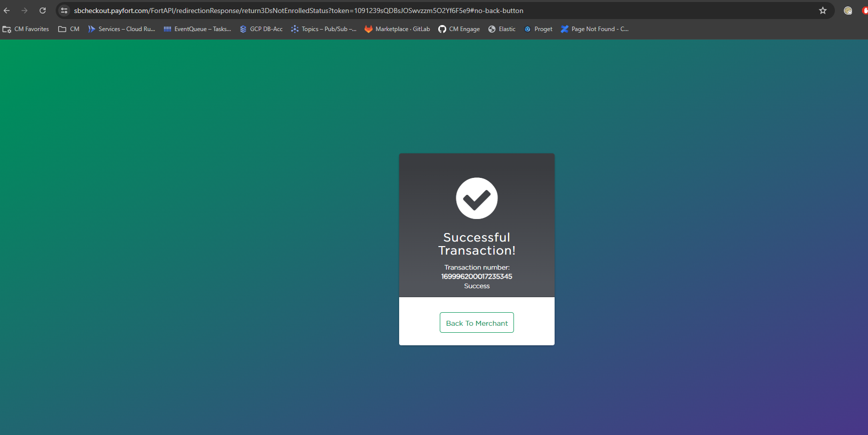This screenshot has width=868, height=435.
Task: Click the browser forward arrow
Action: click(x=25, y=11)
